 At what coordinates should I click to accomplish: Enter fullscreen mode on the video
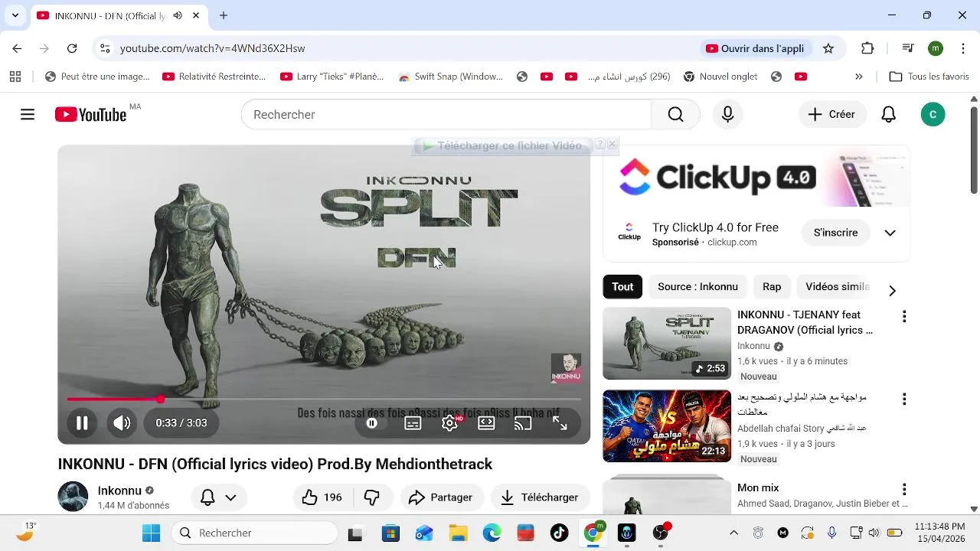point(560,423)
